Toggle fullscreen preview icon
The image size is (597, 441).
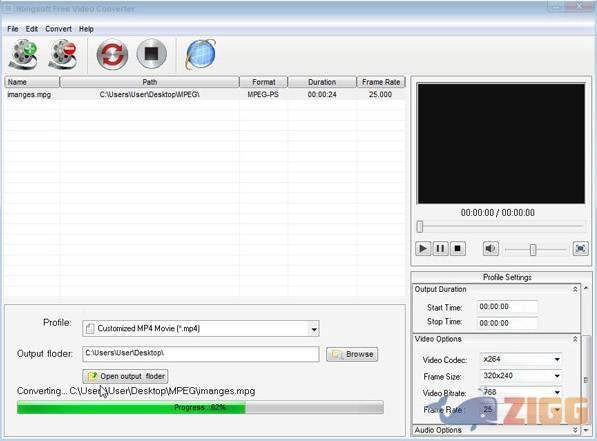click(x=581, y=249)
